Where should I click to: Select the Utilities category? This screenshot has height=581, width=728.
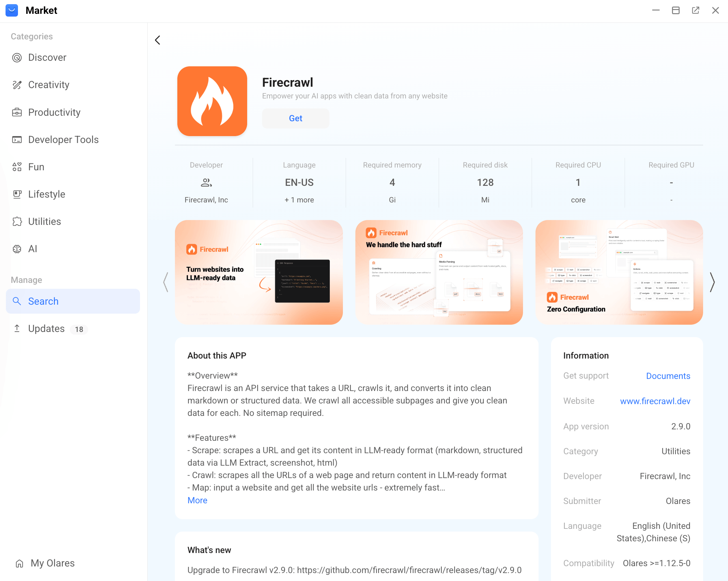[73, 221]
